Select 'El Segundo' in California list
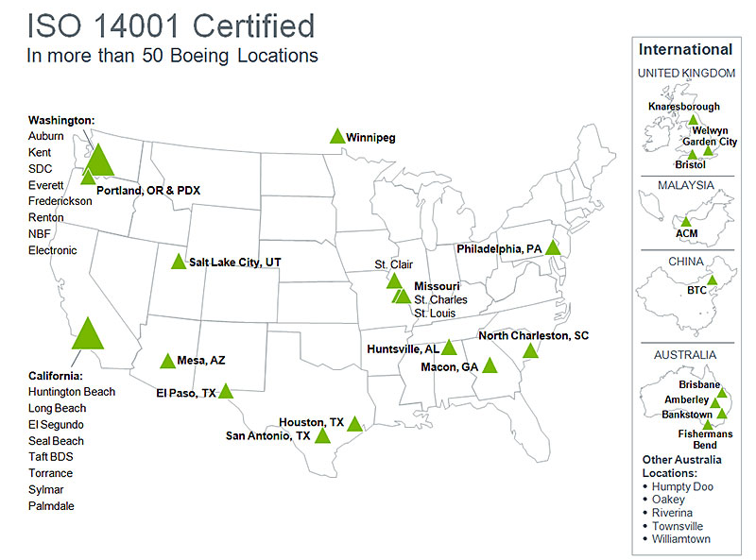This screenshot has width=756, height=560. [x=56, y=425]
